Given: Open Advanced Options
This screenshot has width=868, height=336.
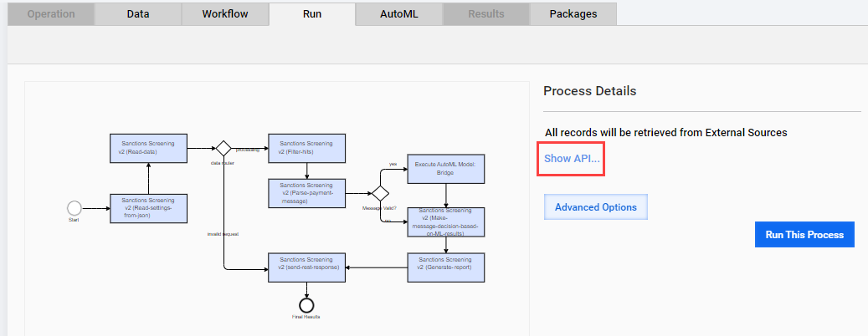Looking at the screenshot, I should 596,207.
